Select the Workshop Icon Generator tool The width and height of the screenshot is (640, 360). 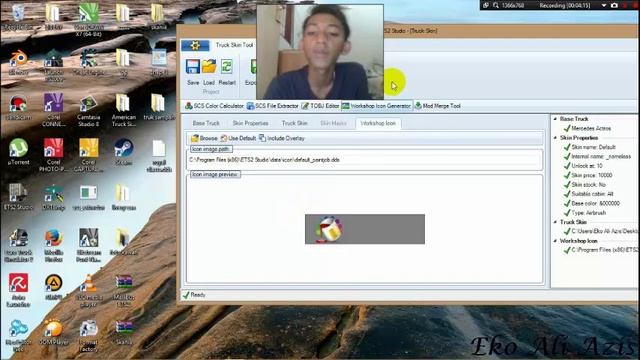376,106
